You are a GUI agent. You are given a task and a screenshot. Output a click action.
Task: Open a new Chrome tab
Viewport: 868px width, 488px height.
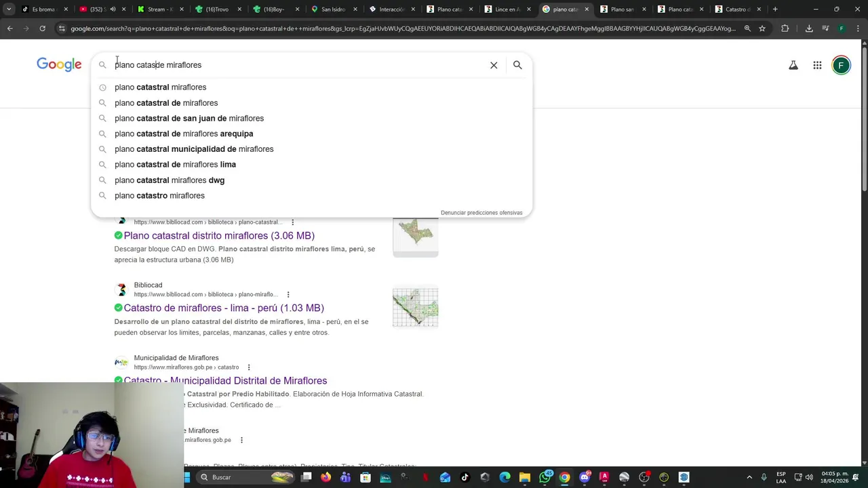[x=775, y=9]
